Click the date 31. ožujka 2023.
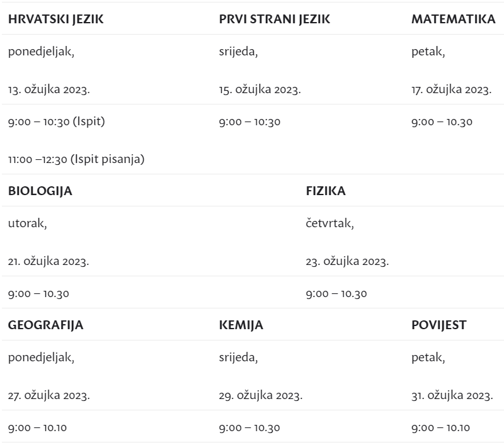Screen dimensions: 504x445 [452, 395]
